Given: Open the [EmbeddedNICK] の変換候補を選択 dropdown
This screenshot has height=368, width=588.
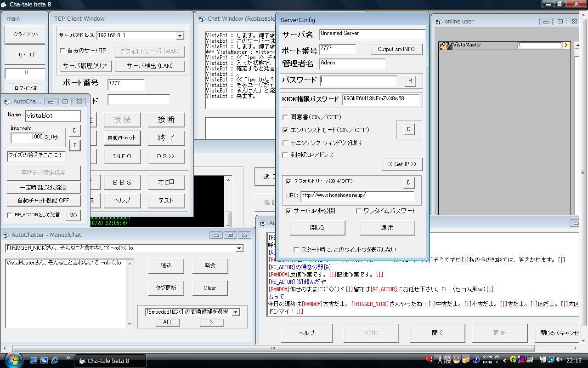Looking at the screenshot, I should (236, 311).
